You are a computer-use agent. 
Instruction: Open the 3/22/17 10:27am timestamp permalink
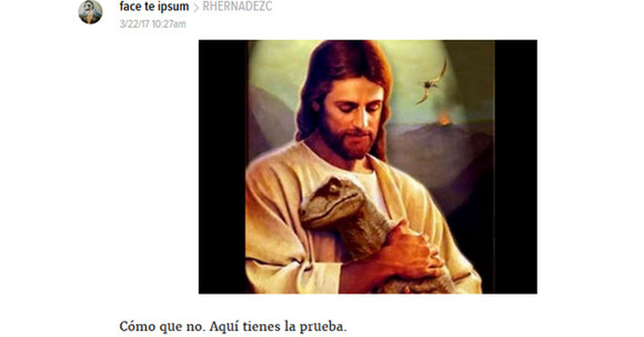click(x=153, y=24)
